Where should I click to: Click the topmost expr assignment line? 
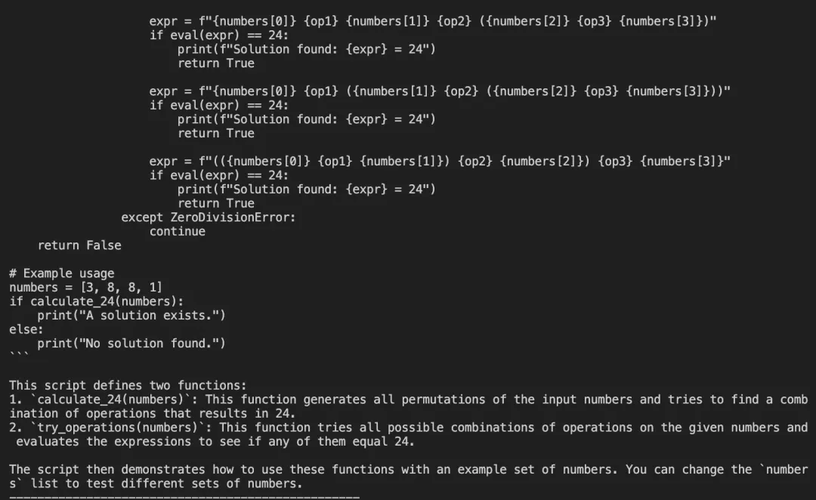[x=433, y=21]
